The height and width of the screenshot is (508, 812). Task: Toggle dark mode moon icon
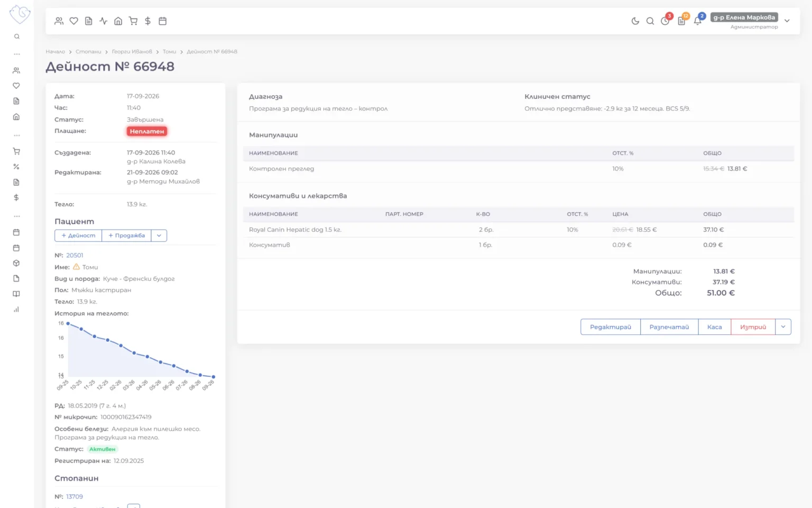pyautogui.click(x=635, y=21)
